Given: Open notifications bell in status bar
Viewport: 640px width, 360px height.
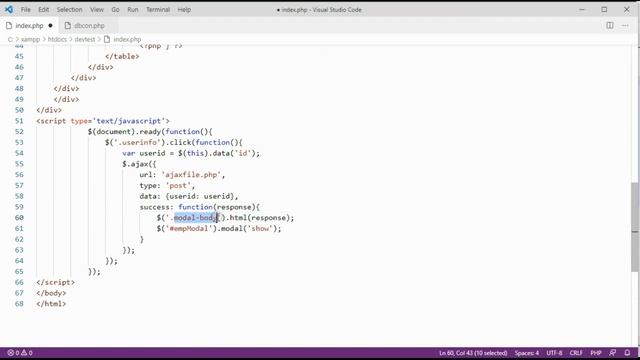Looking at the screenshot, I should tap(627, 353).
